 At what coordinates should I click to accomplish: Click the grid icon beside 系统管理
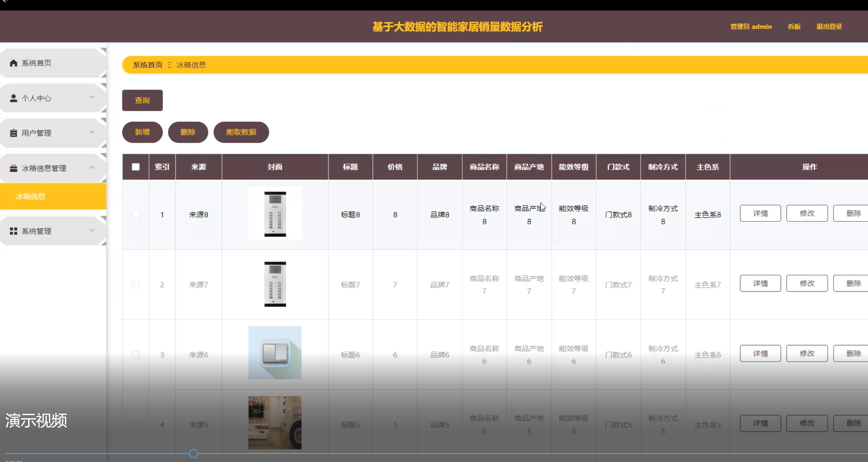click(13, 231)
